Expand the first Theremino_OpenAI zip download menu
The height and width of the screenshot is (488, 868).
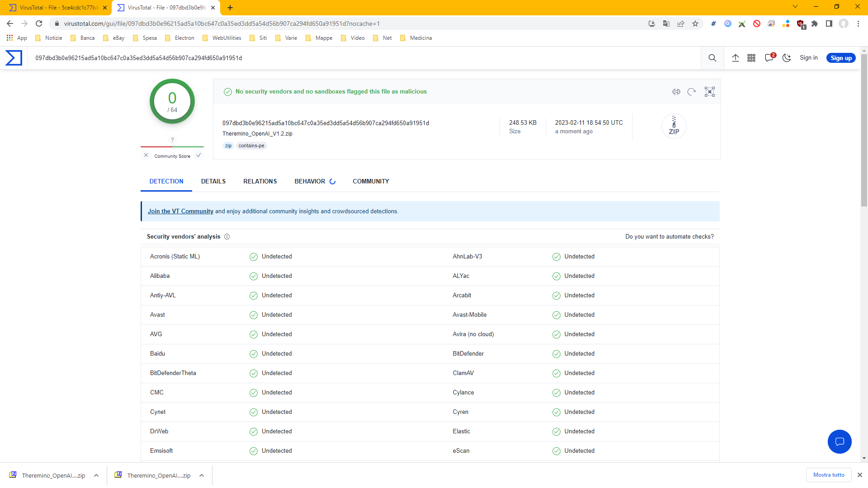point(96,475)
